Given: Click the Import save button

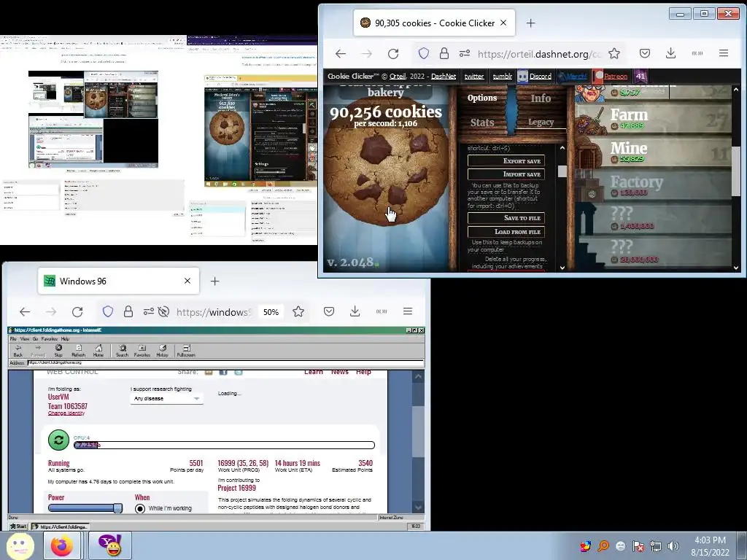Looking at the screenshot, I should tap(506, 174).
